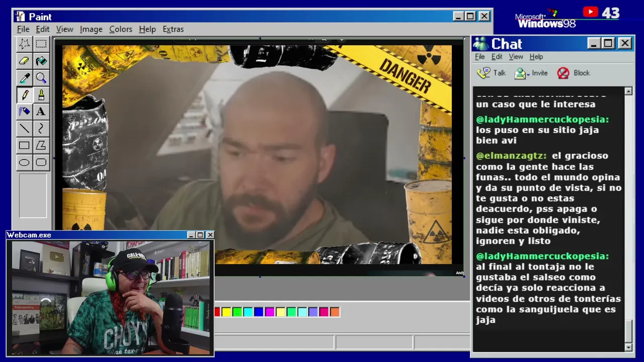Open the File menu in Paint

click(x=23, y=29)
